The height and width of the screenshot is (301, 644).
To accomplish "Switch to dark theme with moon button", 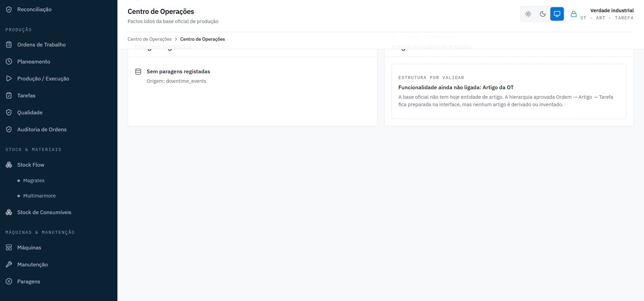I will pyautogui.click(x=543, y=14).
